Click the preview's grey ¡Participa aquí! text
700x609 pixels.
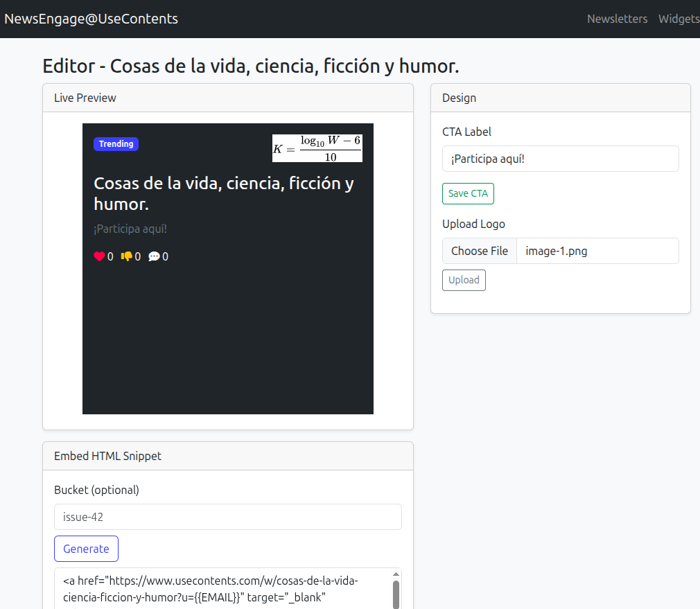[130, 229]
